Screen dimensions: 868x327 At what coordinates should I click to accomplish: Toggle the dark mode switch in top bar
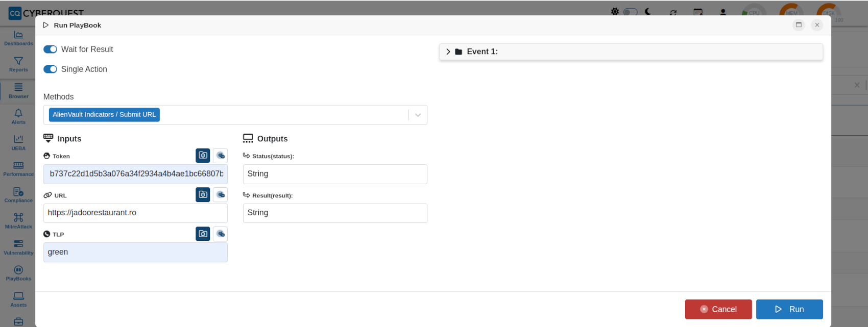pyautogui.click(x=631, y=12)
